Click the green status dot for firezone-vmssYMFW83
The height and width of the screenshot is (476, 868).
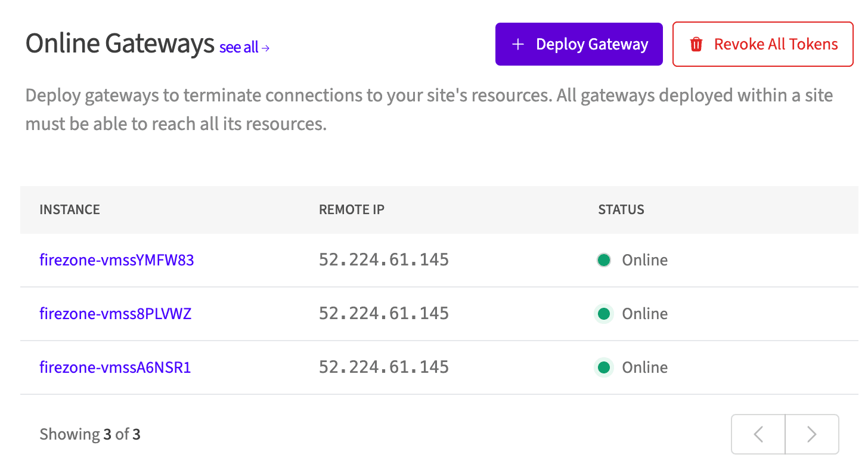(604, 260)
